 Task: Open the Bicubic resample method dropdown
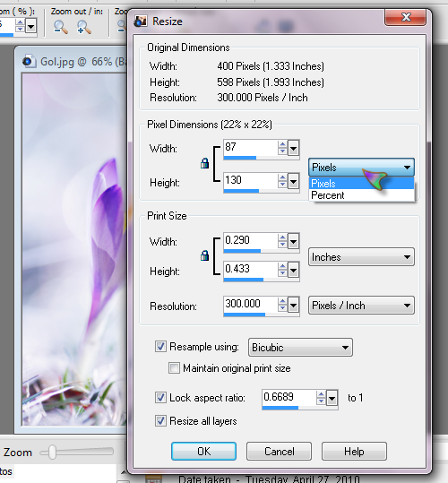[x=300, y=348]
